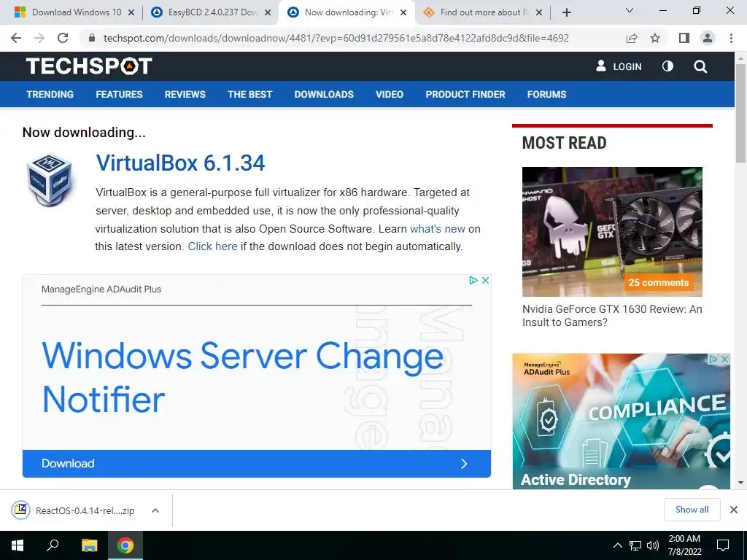Open the FORUMS menu

[x=546, y=94]
